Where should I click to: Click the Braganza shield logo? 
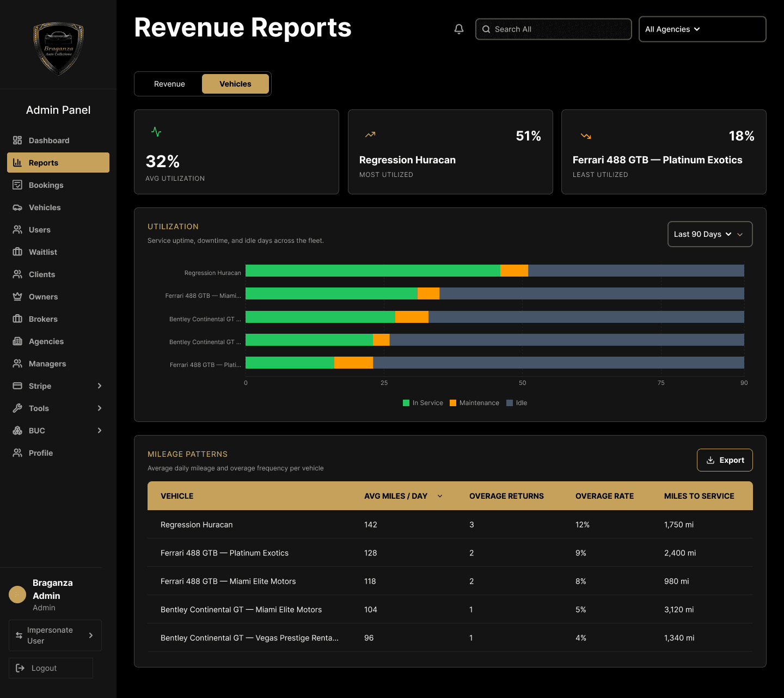58,48
